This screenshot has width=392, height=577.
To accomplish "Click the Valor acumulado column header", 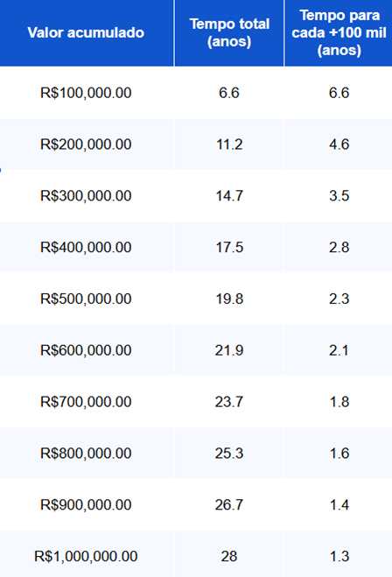I will (x=86, y=32).
